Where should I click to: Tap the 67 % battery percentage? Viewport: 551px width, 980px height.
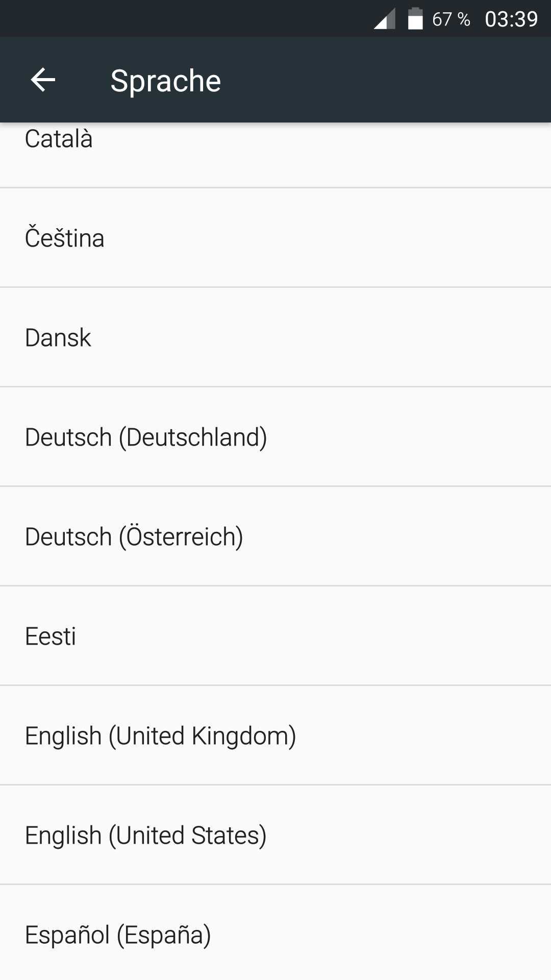point(451,19)
